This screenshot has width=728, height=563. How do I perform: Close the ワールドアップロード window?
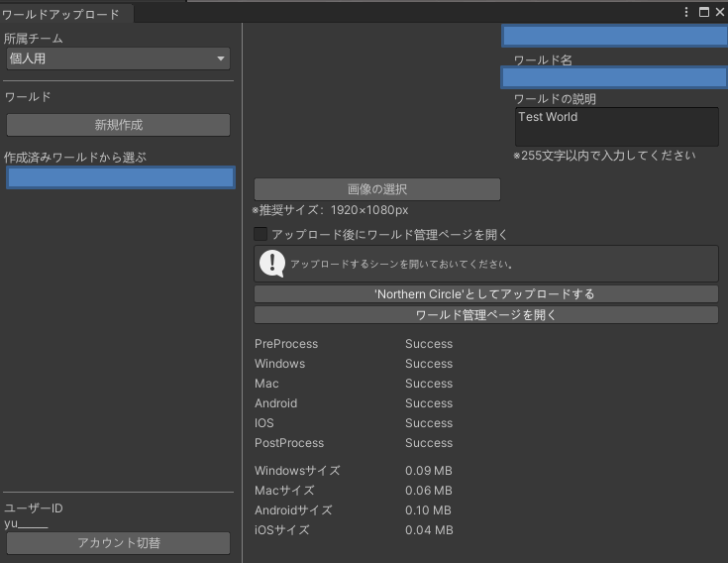click(719, 12)
